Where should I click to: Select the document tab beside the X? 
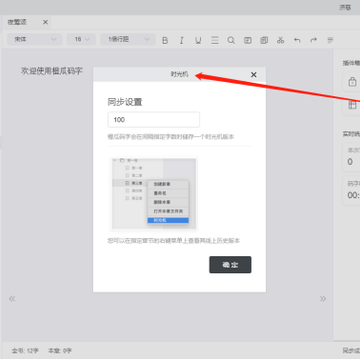pyautogui.click(x=17, y=22)
